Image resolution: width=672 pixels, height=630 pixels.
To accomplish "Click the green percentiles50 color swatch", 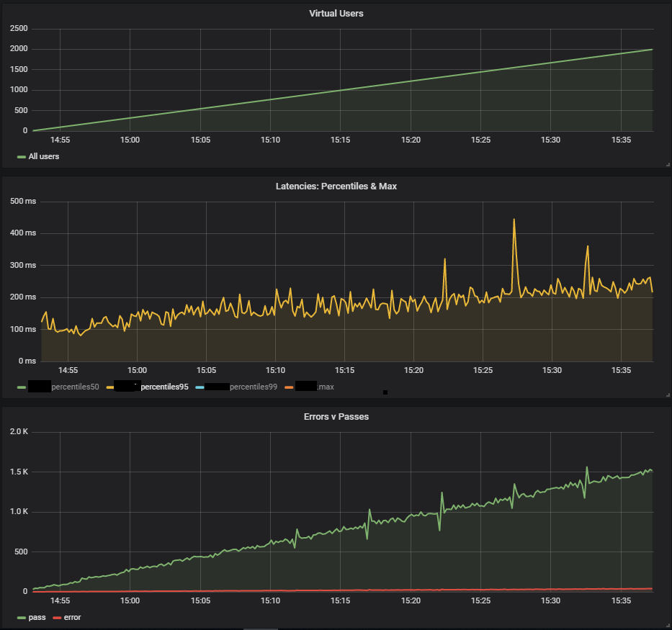I will pyautogui.click(x=22, y=387).
